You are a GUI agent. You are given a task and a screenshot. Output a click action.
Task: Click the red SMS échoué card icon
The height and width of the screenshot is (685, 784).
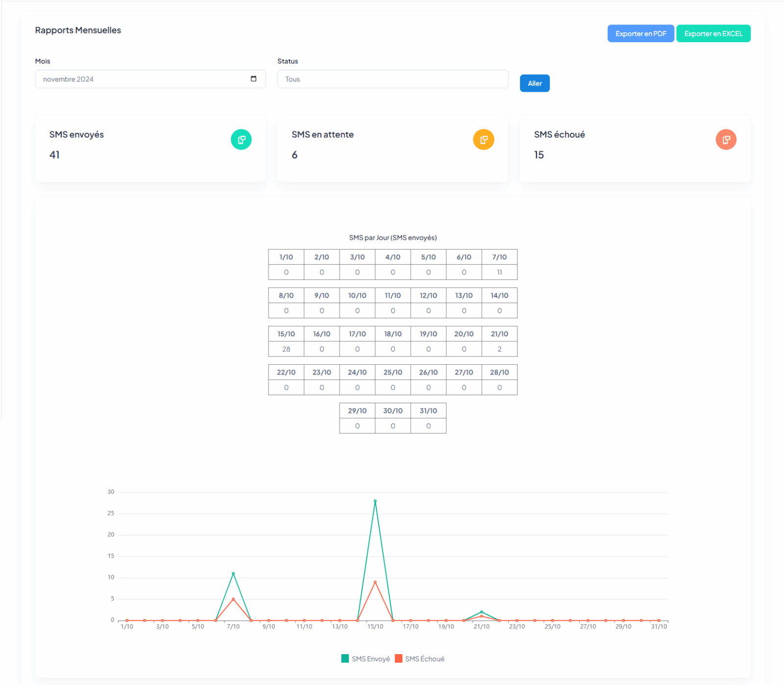[726, 140]
